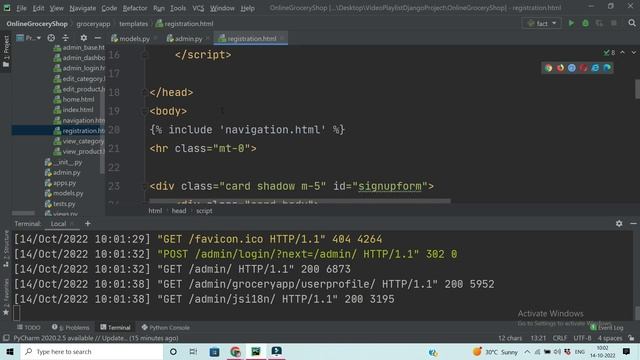Collapse the signupform div fold marker on line 23
This screenshot has height=360, width=640.
click(144, 187)
